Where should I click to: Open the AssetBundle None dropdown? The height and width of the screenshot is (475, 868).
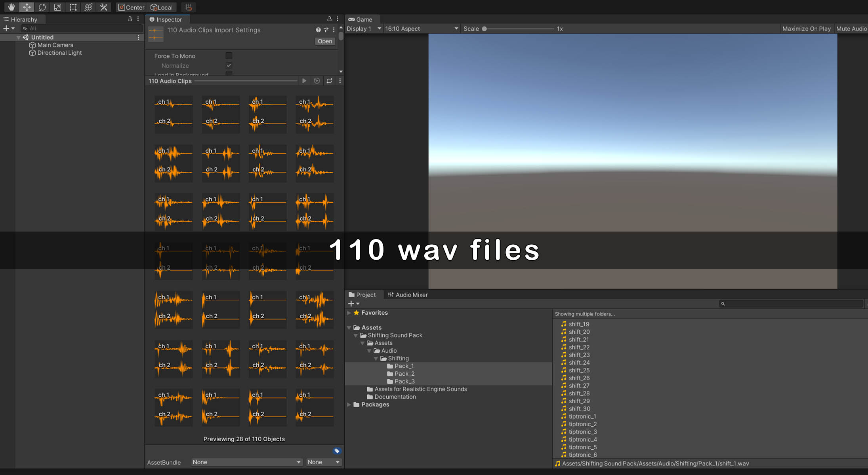(x=246, y=462)
